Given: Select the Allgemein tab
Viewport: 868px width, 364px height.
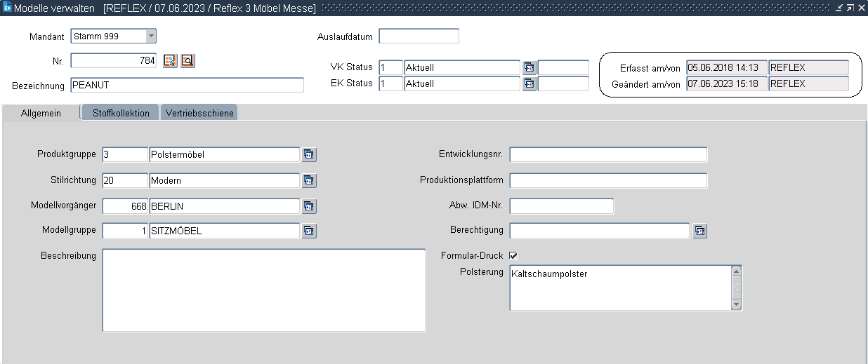Looking at the screenshot, I should tap(41, 113).
